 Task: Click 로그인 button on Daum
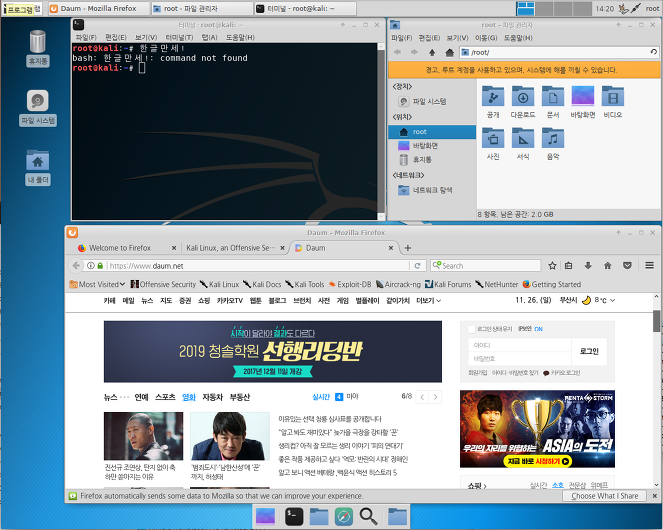pos(589,352)
